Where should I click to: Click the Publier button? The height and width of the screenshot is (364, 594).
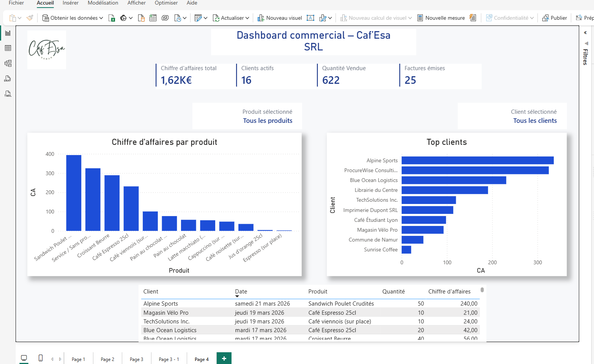[x=555, y=18]
